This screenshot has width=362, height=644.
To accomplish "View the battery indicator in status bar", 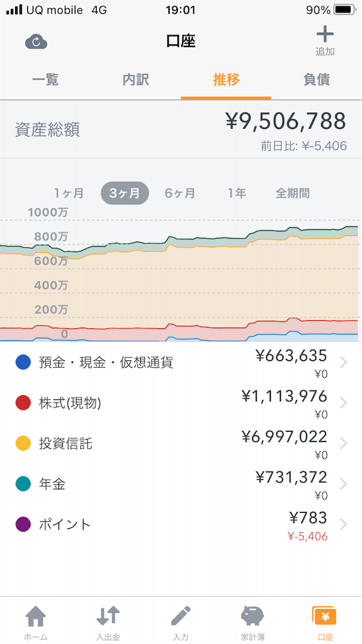I will click(345, 10).
